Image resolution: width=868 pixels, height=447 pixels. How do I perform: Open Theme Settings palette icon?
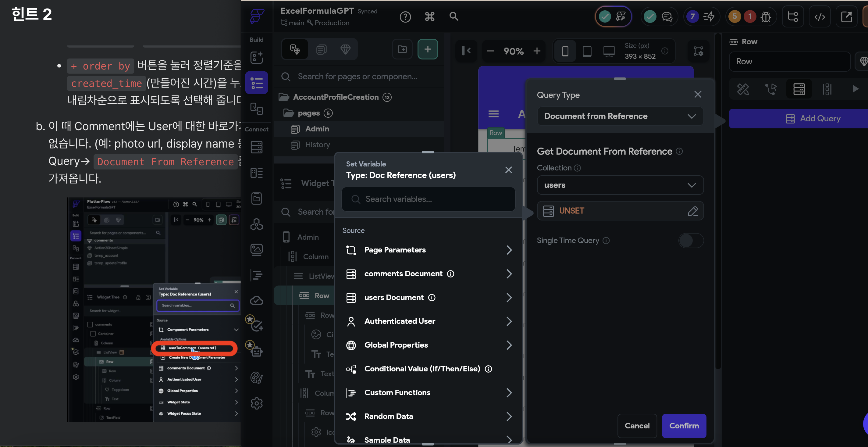point(256,378)
